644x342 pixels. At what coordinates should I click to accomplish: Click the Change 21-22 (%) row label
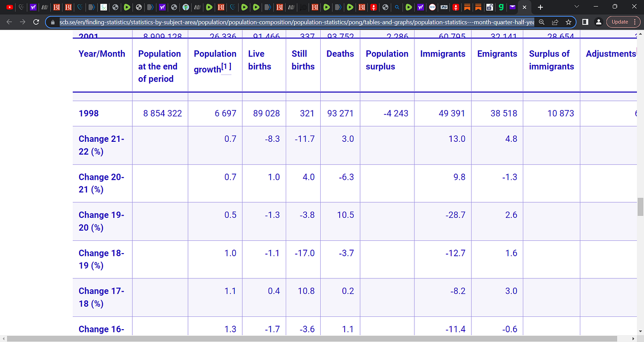(101, 145)
